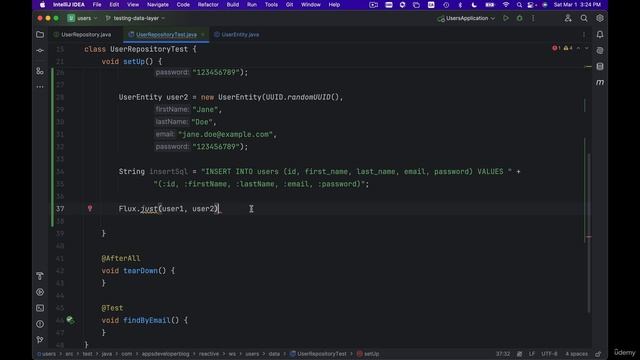Screen dimensions: 640x360
Task: Open the editor tabs options menu
Action: (x=584, y=35)
